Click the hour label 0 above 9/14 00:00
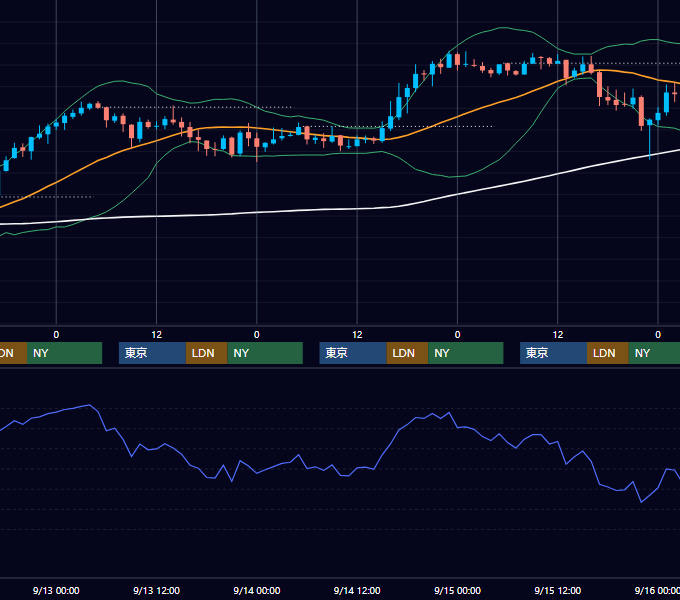The image size is (680, 600). (257, 335)
